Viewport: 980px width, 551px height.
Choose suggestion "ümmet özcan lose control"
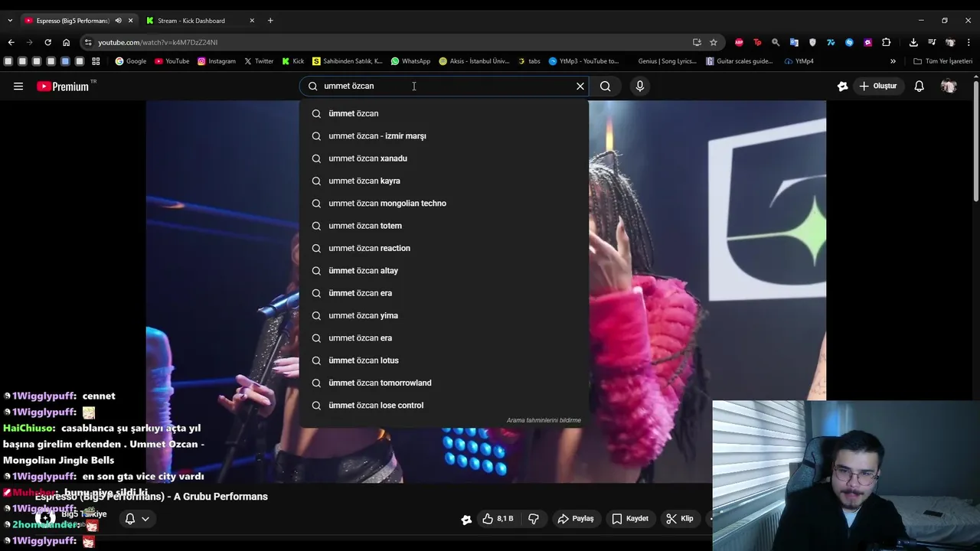[x=444, y=406]
